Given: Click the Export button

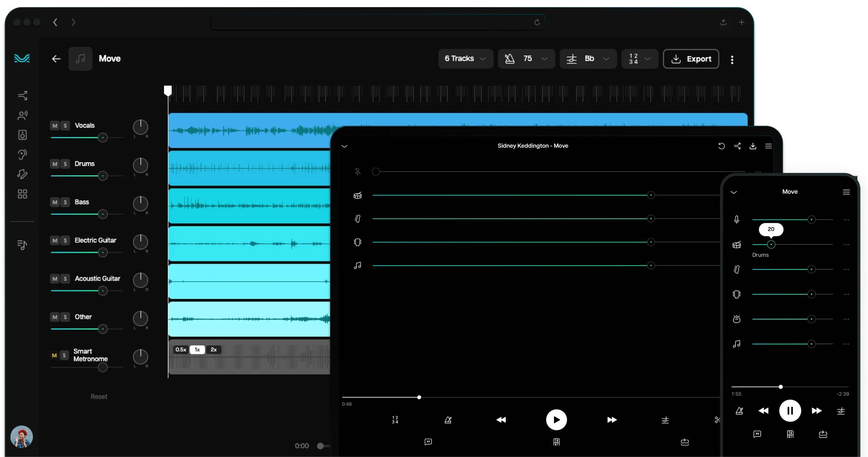Looking at the screenshot, I should pyautogui.click(x=691, y=59).
